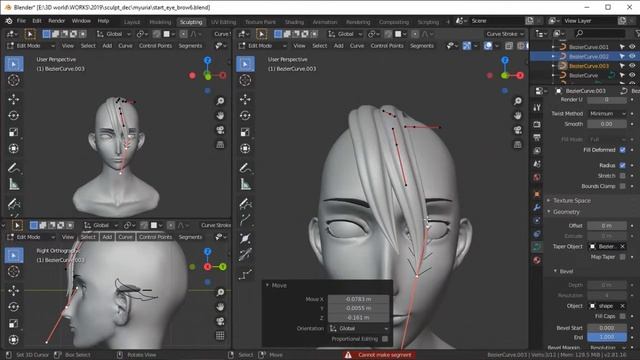Adjust the Bevel Start 0.000 slider
The height and width of the screenshot is (360, 640).
click(x=607, y=328)
